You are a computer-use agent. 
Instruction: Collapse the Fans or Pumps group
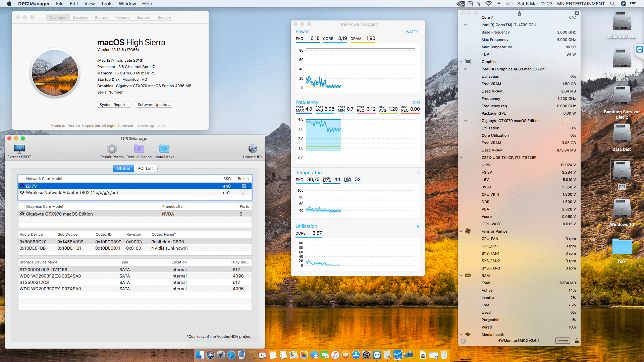point(461,231)
